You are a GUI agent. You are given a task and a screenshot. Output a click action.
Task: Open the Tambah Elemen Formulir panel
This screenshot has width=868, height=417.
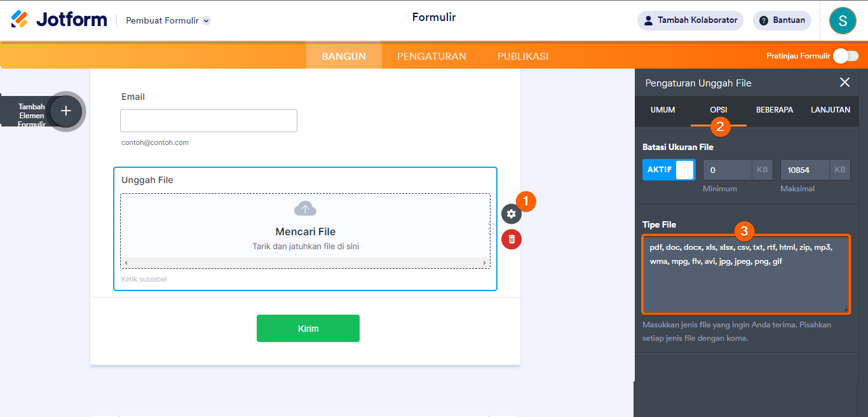tap(65, 111)
